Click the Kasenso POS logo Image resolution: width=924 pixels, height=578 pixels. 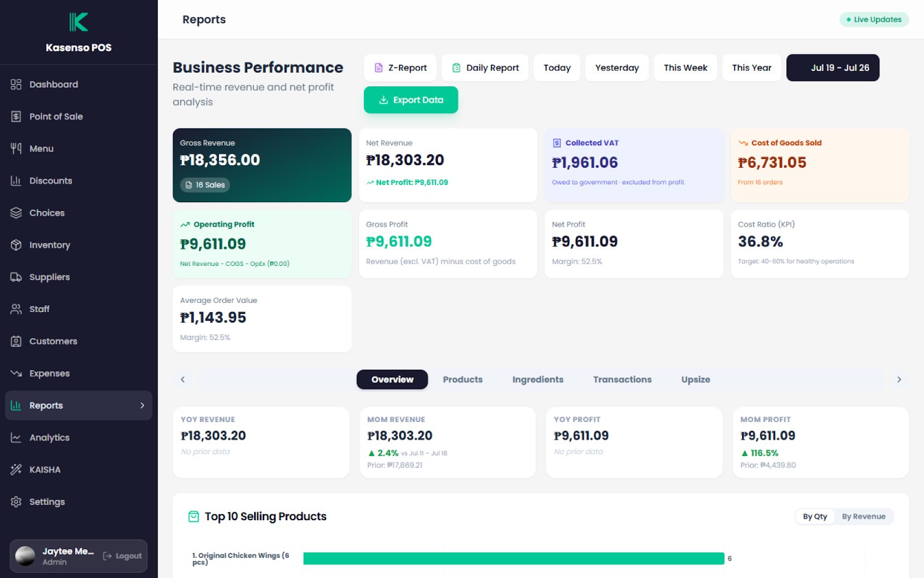coord(79,22)
